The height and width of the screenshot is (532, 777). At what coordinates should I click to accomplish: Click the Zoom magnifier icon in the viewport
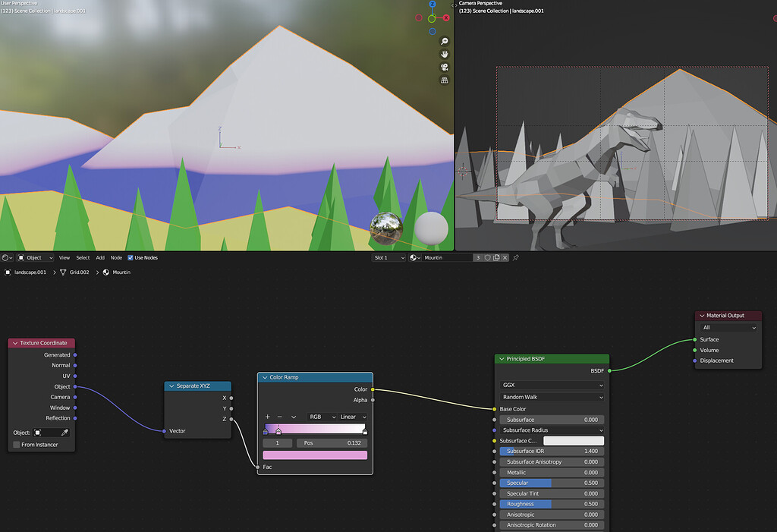coord(444,41)
